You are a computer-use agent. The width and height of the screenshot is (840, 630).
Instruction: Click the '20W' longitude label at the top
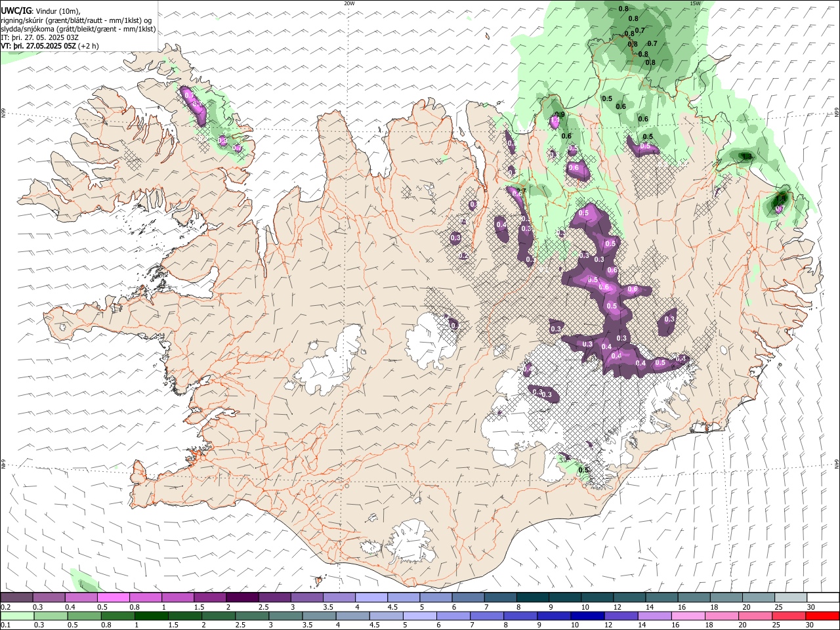pos(349,3)
